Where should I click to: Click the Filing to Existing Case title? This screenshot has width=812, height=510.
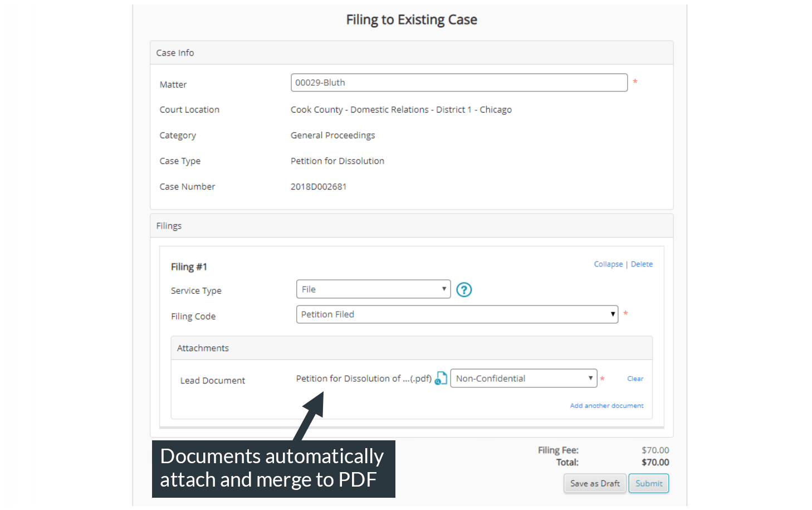point(412,20)
